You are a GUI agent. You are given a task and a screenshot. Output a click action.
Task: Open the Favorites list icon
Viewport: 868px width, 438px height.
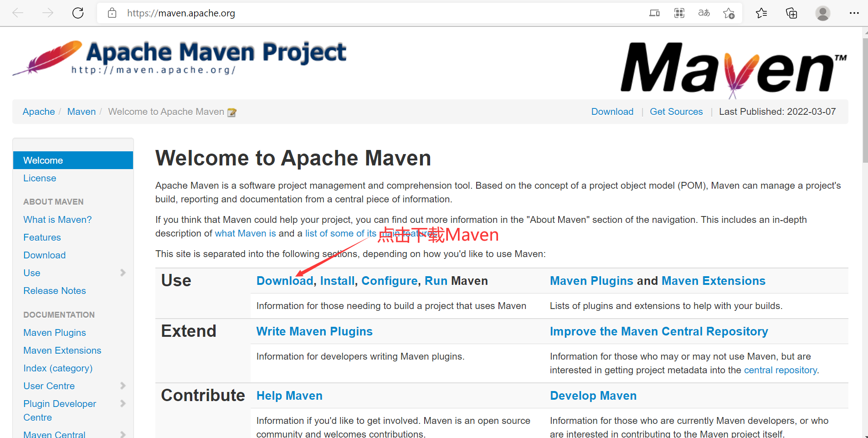pos(761,13)
